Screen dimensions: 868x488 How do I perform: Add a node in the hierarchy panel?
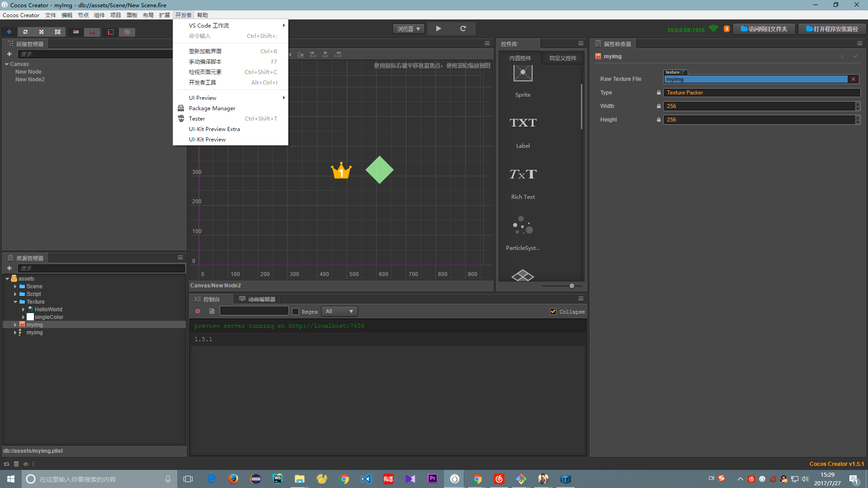pyautogui.click(x=9, y=54)
